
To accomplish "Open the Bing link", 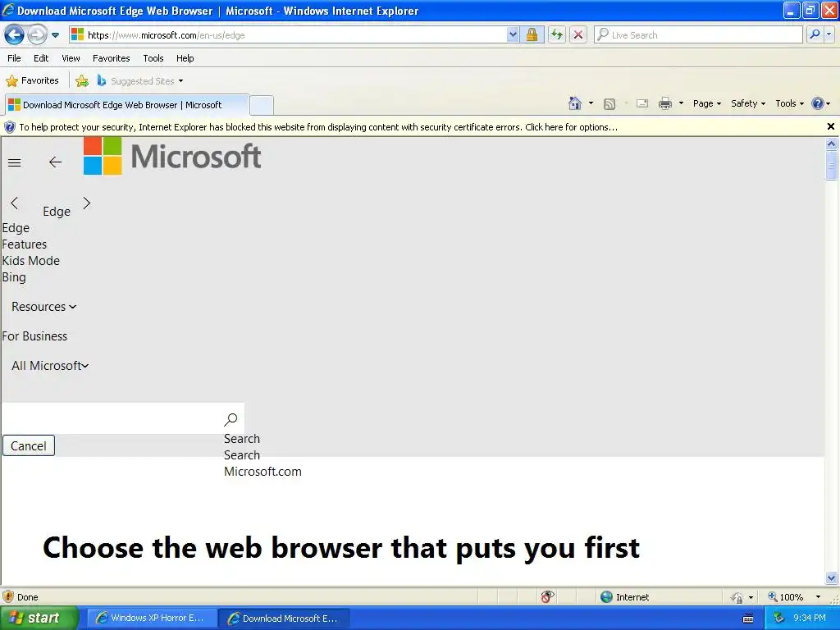I will [14, 277].
